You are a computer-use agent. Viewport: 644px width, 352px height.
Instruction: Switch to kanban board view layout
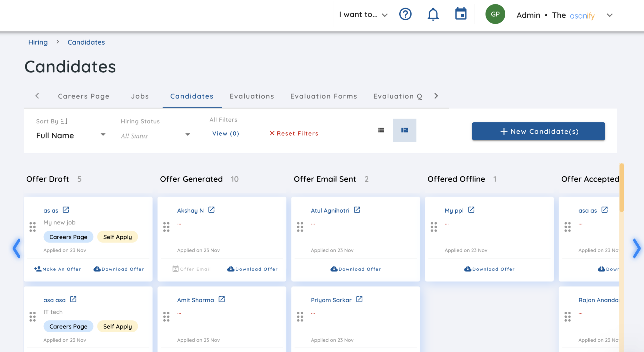[405, 130]
